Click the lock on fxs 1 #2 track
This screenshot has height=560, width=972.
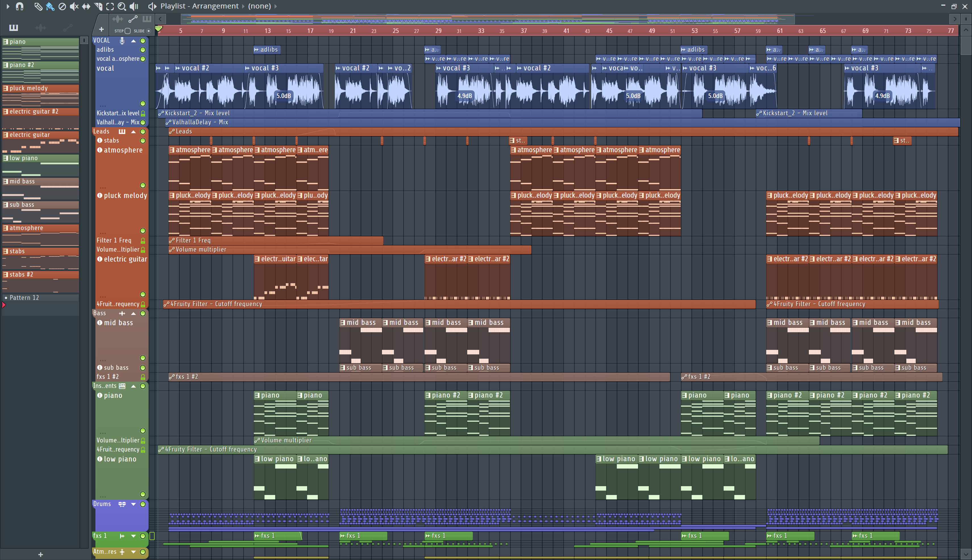[143, 377]
